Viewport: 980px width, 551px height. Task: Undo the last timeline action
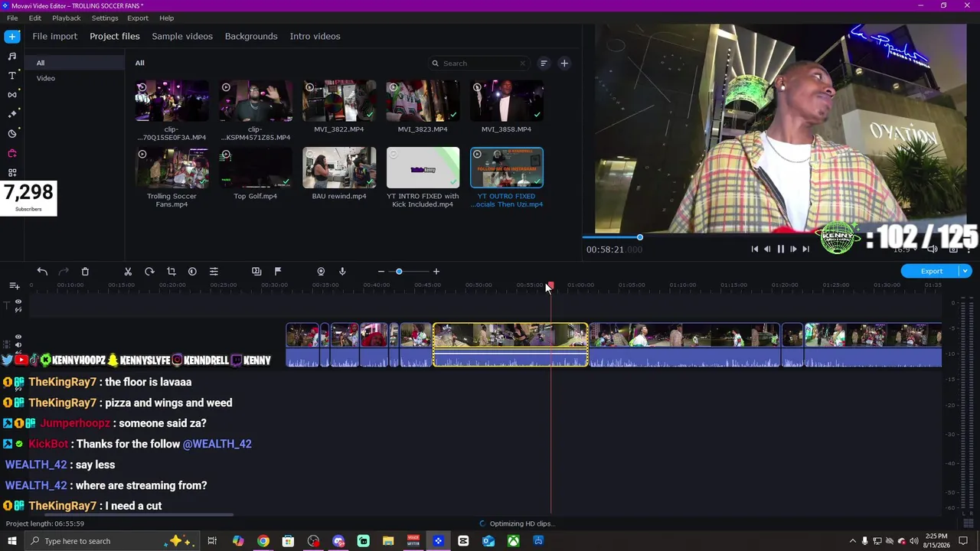tap(42, 272)
